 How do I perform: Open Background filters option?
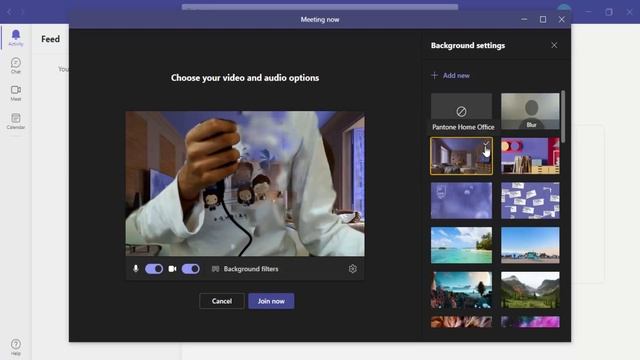pos(245,269)
